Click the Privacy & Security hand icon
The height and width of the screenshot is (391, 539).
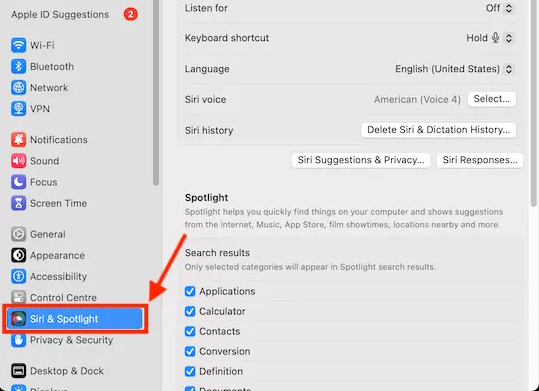tap(19, 340)
